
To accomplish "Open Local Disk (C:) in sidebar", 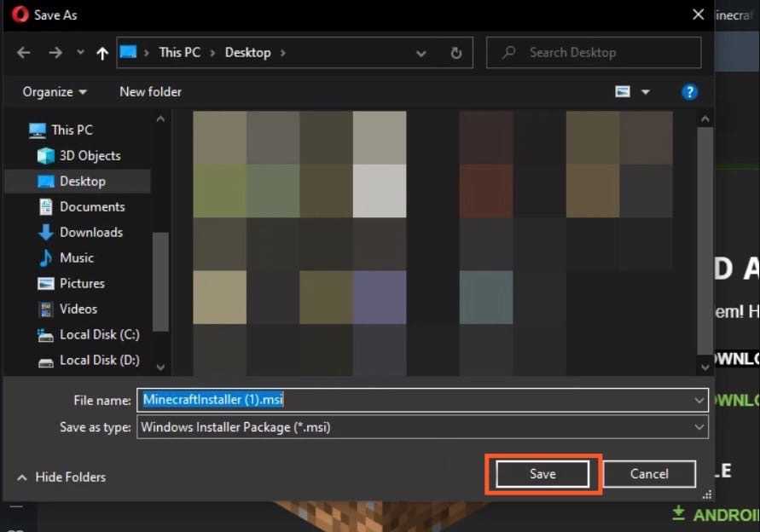I will [99, 334].
